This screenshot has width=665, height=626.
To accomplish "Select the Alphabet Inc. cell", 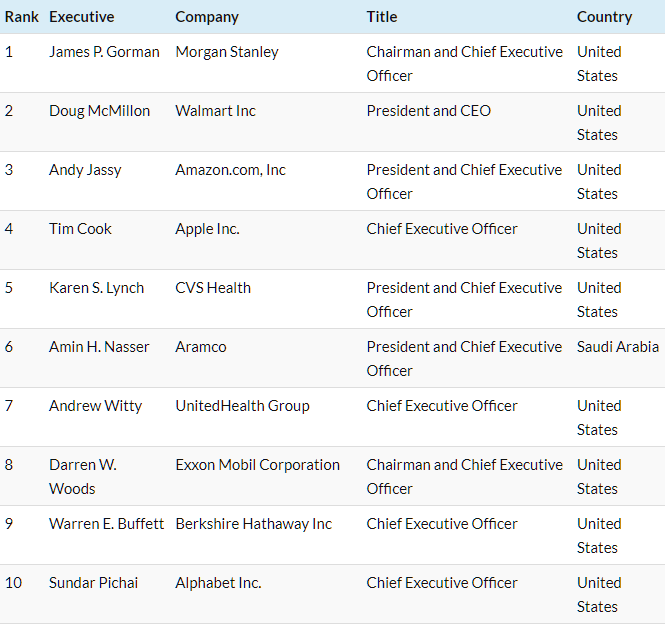I will (x=218, y=582).
